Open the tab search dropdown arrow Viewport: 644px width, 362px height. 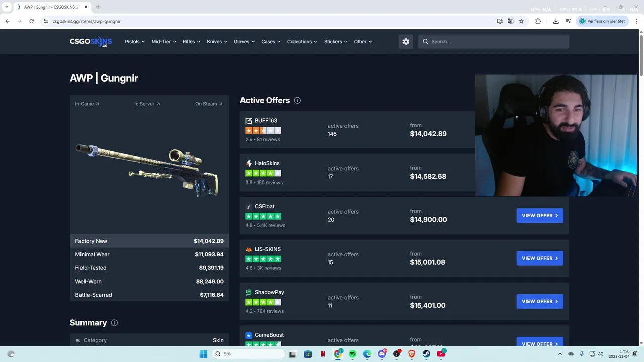pyautogui.click(x=7, y=7)
